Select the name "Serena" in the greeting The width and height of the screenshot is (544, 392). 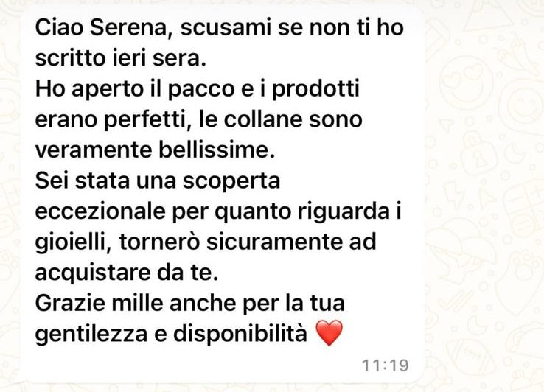pyautogui.click(x=129, y=27)
